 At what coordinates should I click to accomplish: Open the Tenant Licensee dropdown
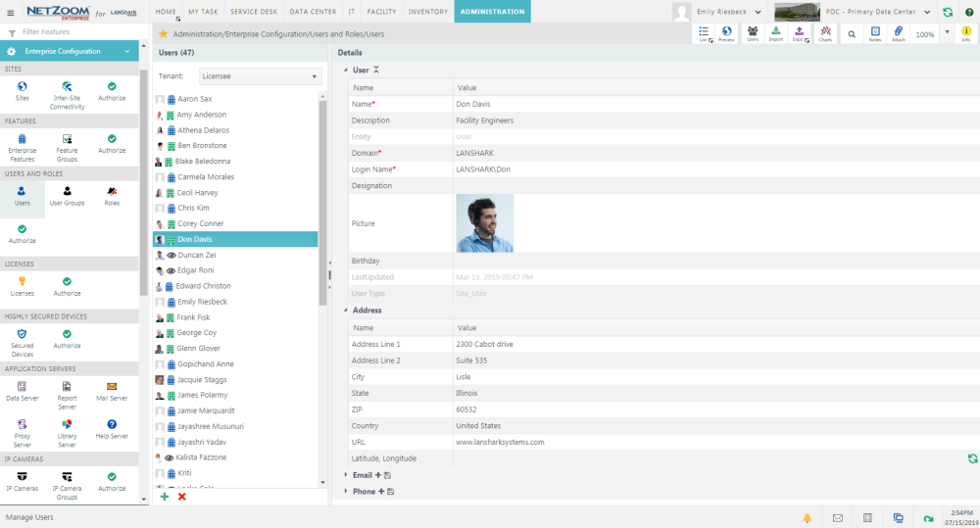260,76
